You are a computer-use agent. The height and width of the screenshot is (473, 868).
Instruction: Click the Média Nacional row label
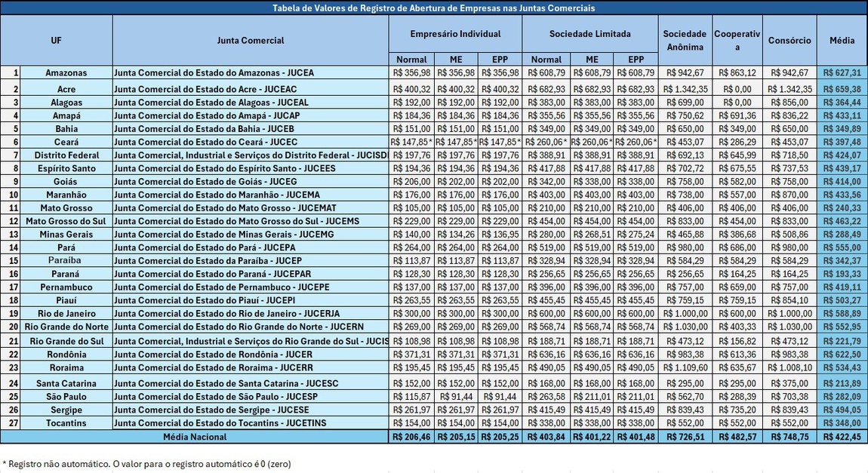(x=195, y=437)
